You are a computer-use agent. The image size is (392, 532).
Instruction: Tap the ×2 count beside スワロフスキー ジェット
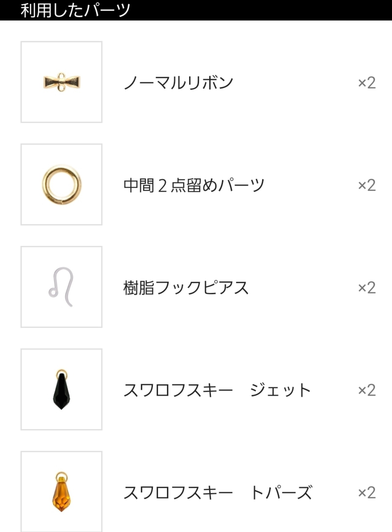click(x=367, y=390)
